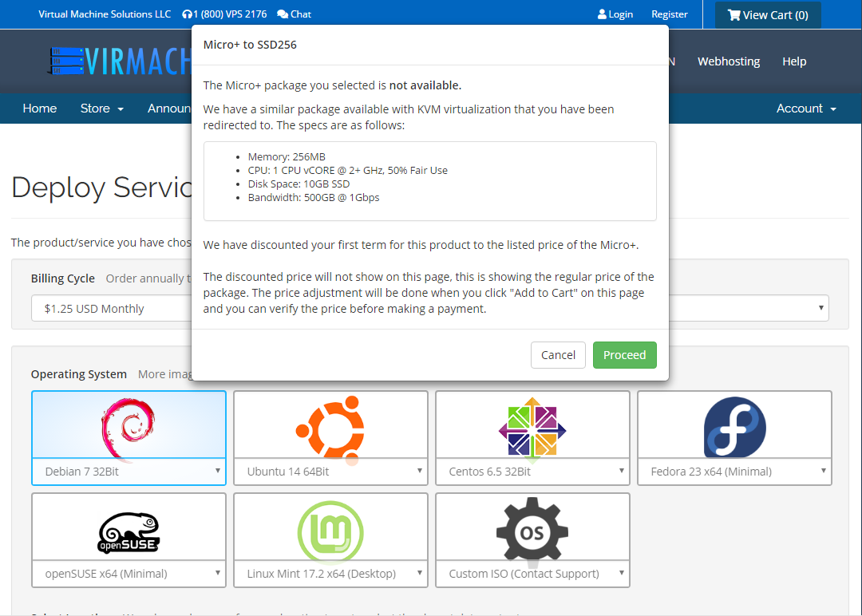Screen dimensions: 862x616
Task: Open View Cart (0)
Action: click(768, 15)
